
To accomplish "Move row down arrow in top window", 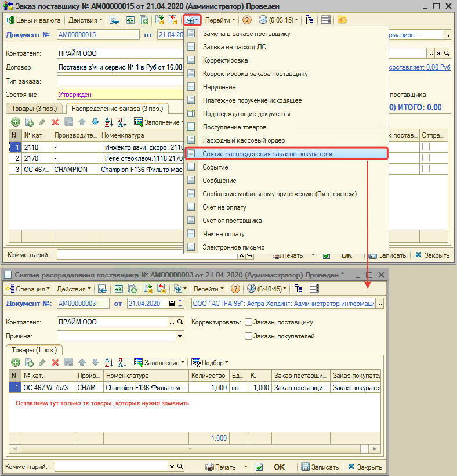I will (95, 122).
